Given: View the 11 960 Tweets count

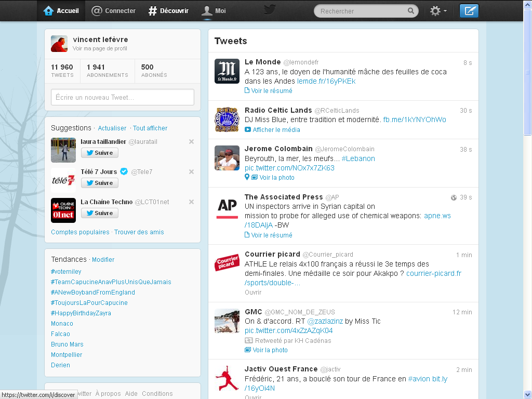Looking at the screenshot, I should pyautogui.click(x=62, y=71).
